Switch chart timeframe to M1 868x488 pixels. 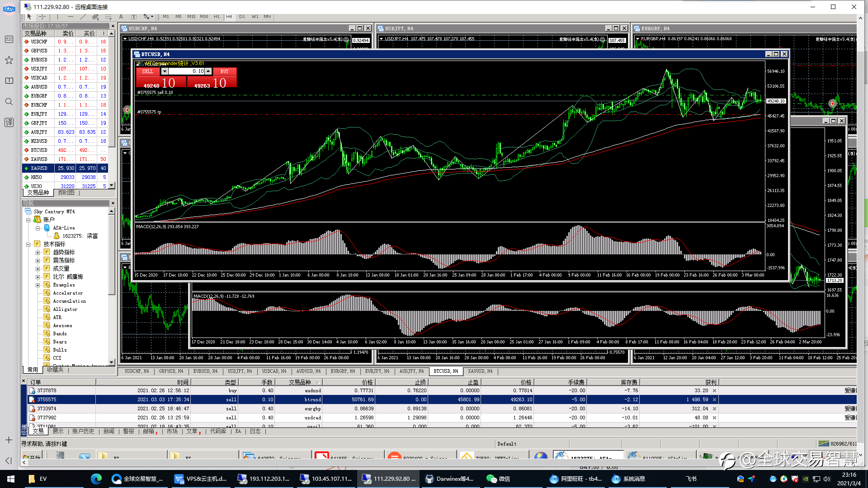pos(166,17)
